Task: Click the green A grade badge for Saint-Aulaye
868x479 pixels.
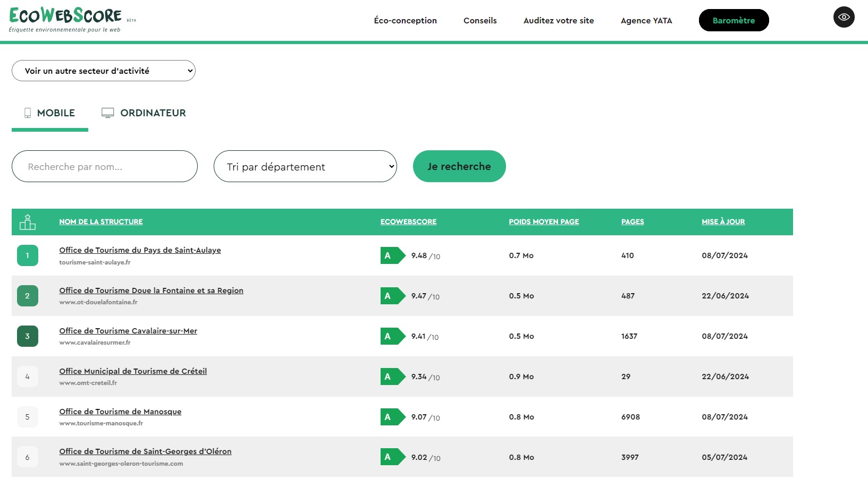Action: (x=392, y=255)
